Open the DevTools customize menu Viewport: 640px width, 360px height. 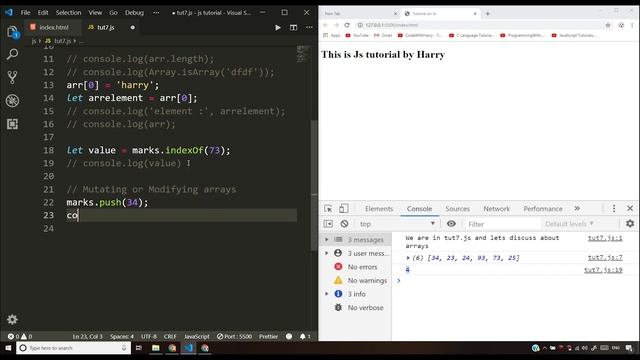tap(614, 209)
